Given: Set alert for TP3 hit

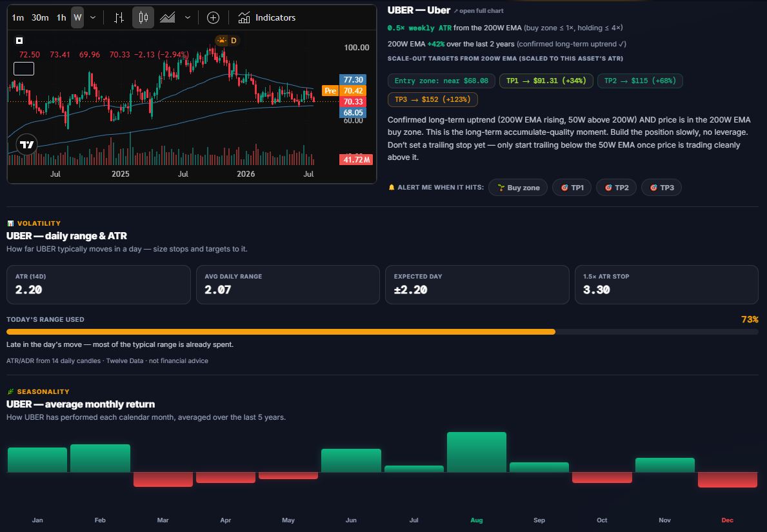Looking at the screenshot, I should pos(661,187).
